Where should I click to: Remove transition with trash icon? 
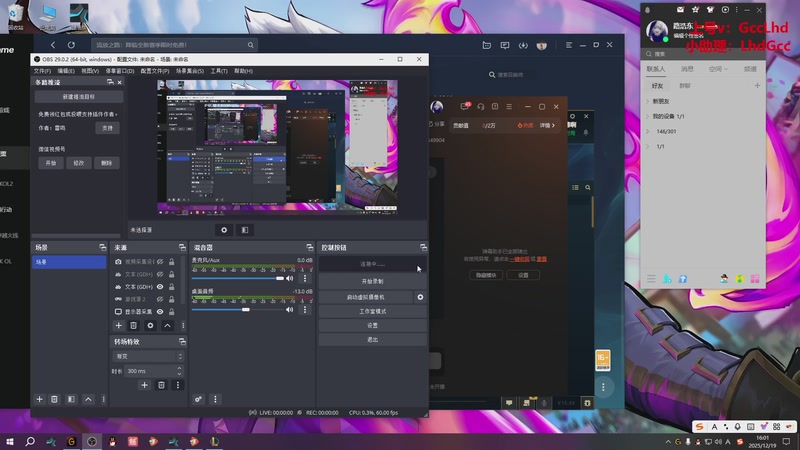click(x=161, y=385)
